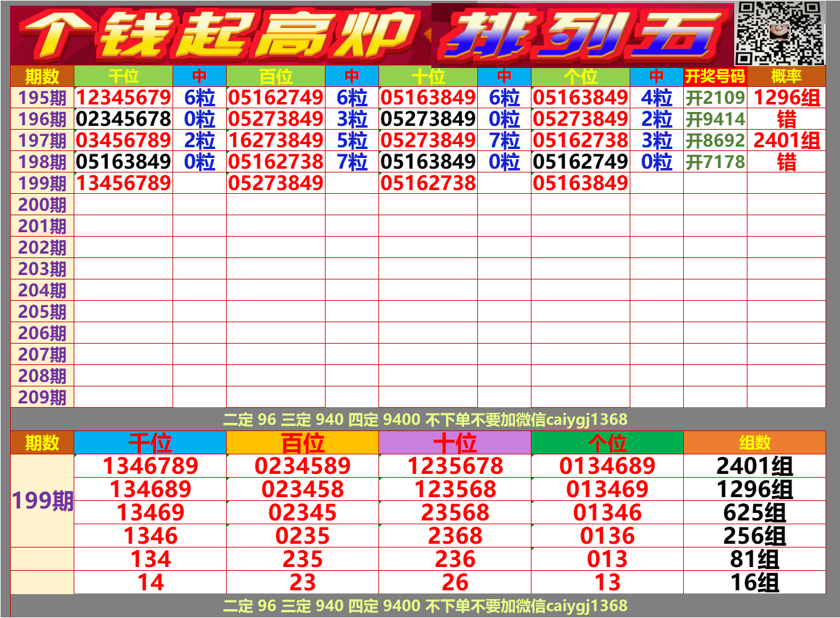Click the 千位 header in the upper table
The width and height of the screenshot is (840, 618).
coord(123,76)
